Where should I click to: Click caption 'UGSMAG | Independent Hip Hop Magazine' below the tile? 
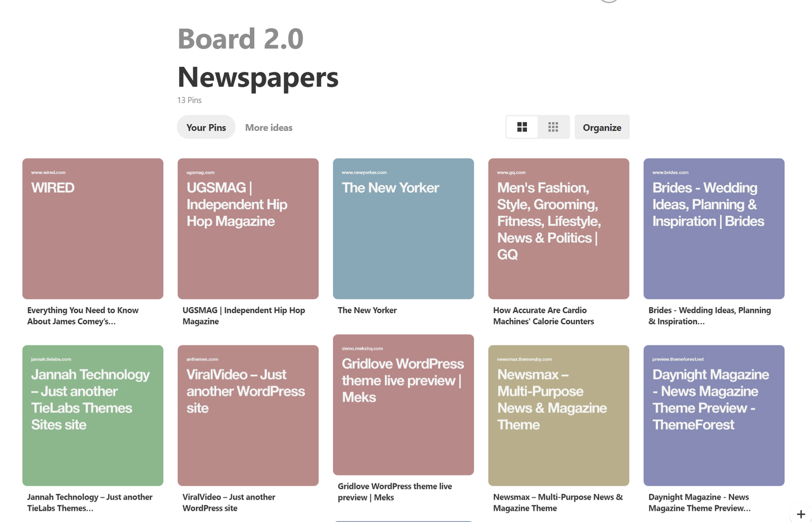[244, 316]
